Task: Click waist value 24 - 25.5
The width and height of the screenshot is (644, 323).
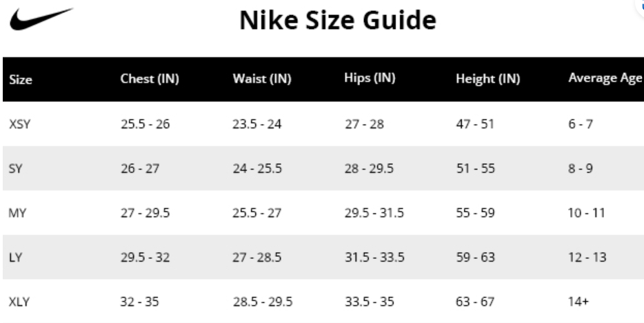Action: click(x=257, y=168)
